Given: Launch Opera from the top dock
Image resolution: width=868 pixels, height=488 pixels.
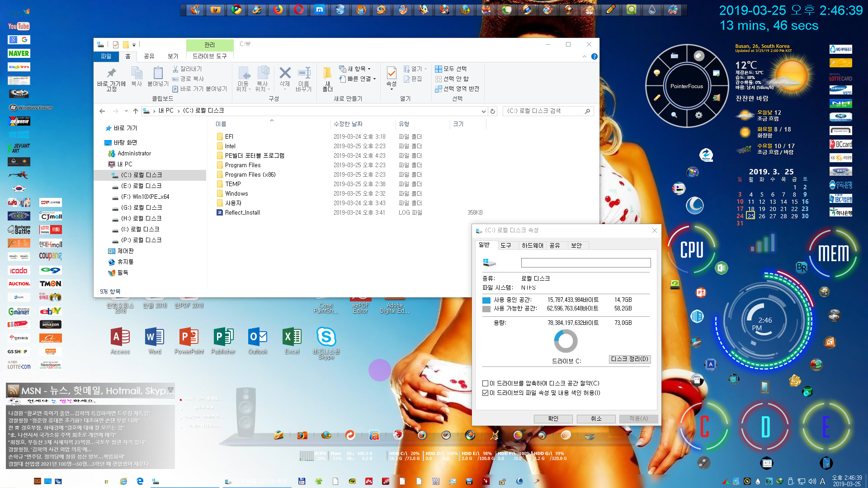Looking at the screenshot, I should pyautogui.click(x=299, y=9).
